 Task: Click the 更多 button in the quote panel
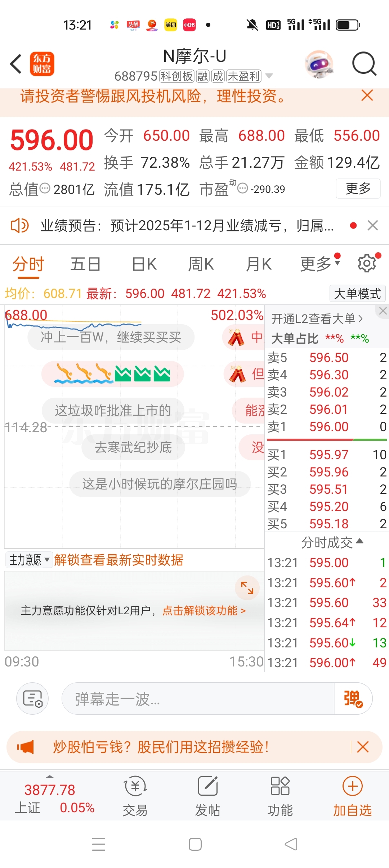pyautogui.click(x=358, y=189)
